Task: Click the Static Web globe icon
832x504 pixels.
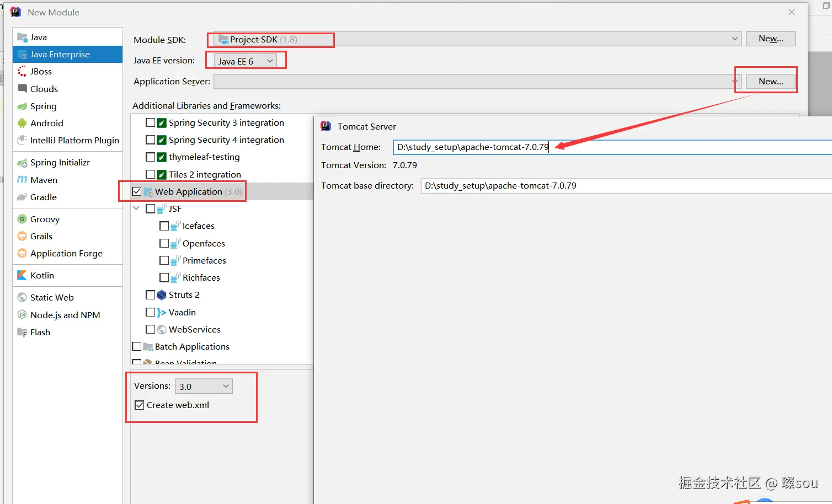Action: [22, 298]
